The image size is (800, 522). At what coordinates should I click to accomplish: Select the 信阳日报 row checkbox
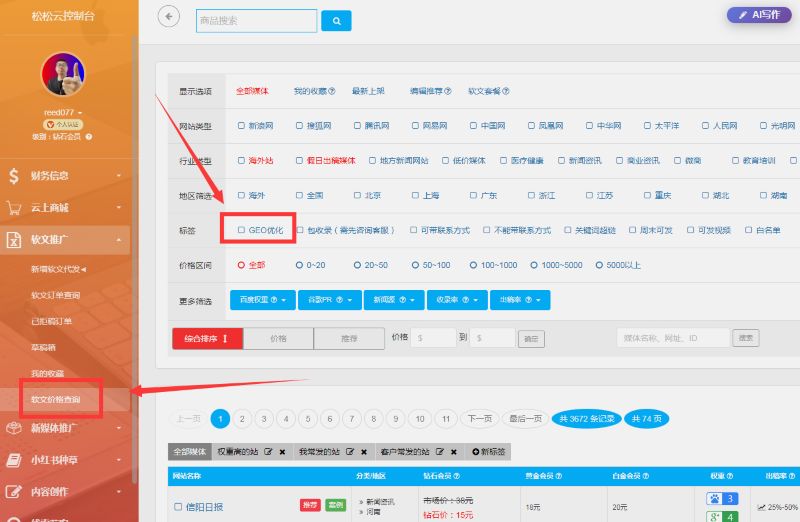pyautogui.click(x=178, y=507)
